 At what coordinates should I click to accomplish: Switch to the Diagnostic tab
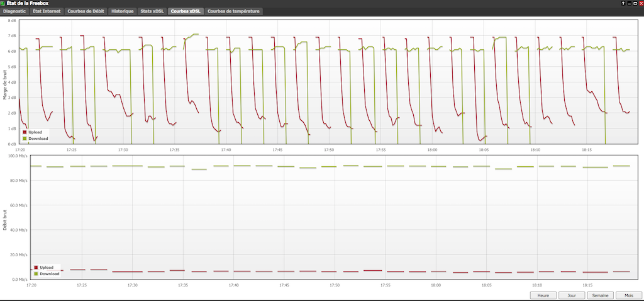pos(14,11)
